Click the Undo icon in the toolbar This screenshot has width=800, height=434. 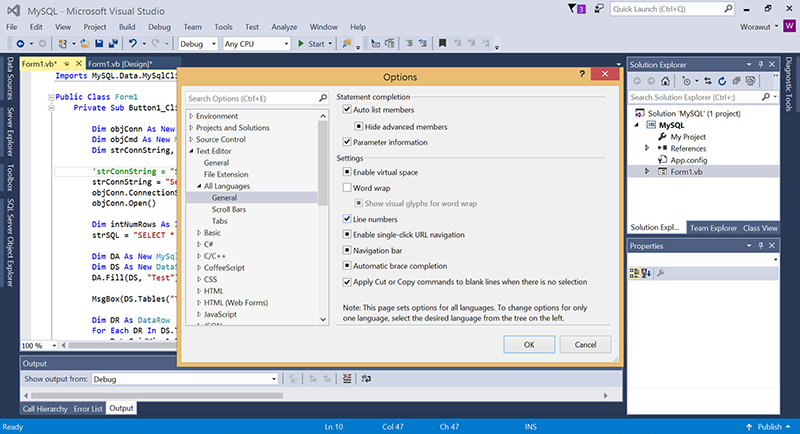(x=134, y=44)
